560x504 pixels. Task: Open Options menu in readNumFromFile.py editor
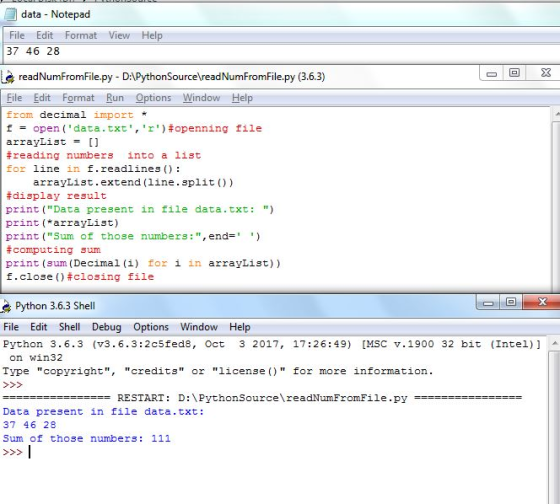tap(153, 98)
